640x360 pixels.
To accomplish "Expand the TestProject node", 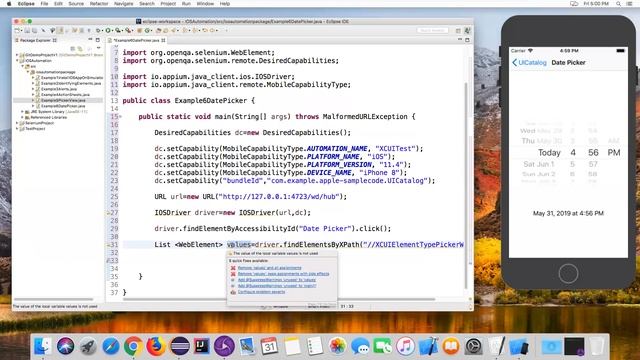I will point(17,129).
